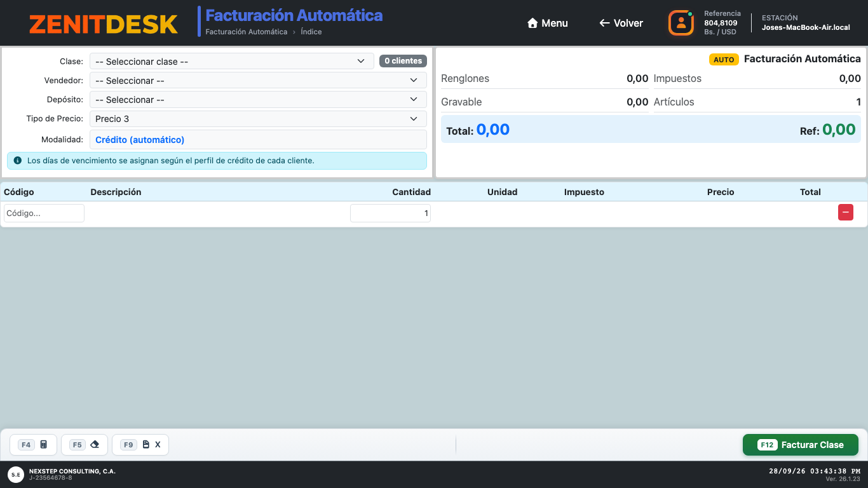Click the 0 clientes badge
Image resolution: width=868 pixels, height=488 pixels.
coord(403,61)
